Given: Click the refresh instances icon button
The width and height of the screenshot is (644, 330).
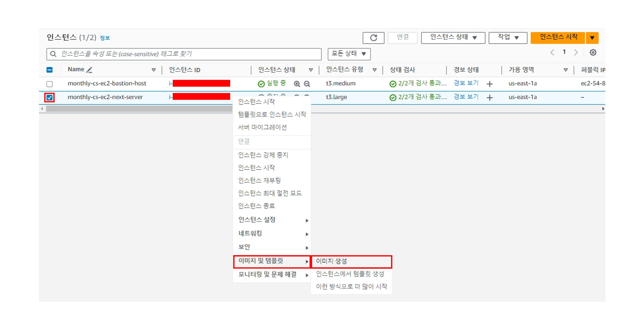Looking at the screenshot, I should (373, 38).
